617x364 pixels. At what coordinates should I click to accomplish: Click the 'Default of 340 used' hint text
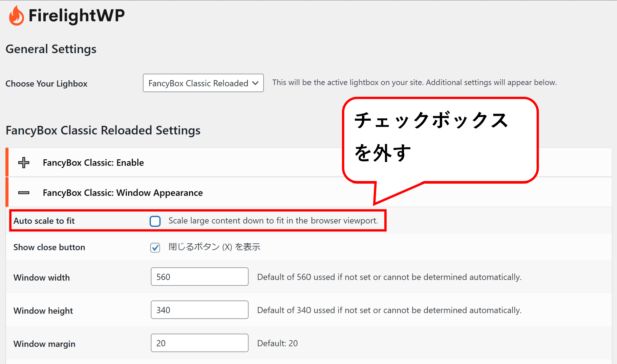coord(389,310)
